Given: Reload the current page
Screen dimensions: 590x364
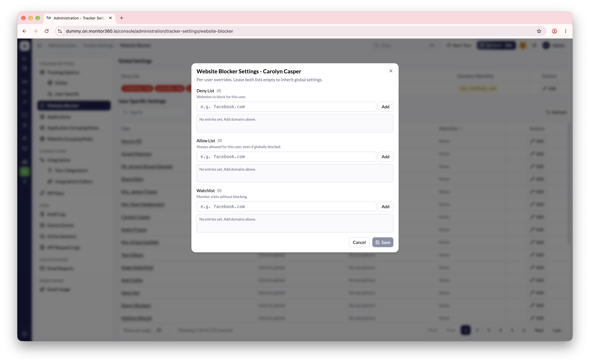Looking at the screenshot, I should 46,31.
